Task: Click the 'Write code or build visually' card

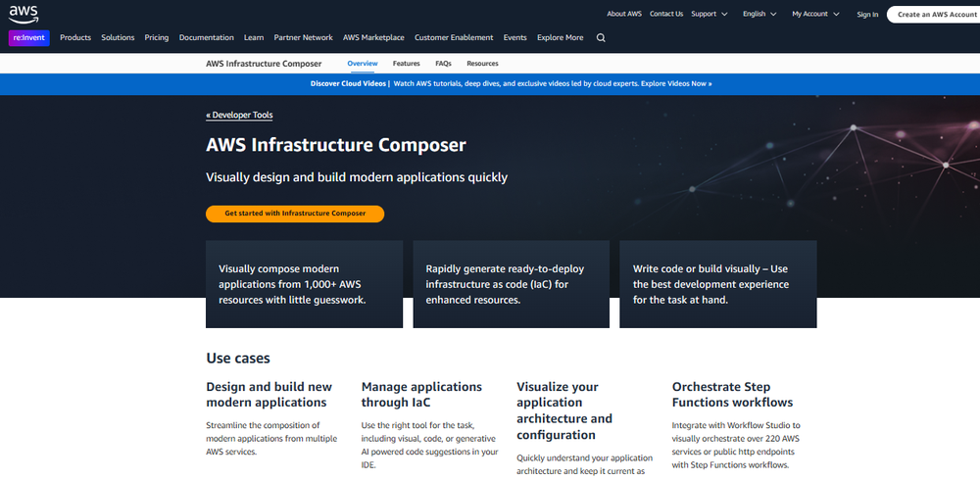Action: [718, 284]
